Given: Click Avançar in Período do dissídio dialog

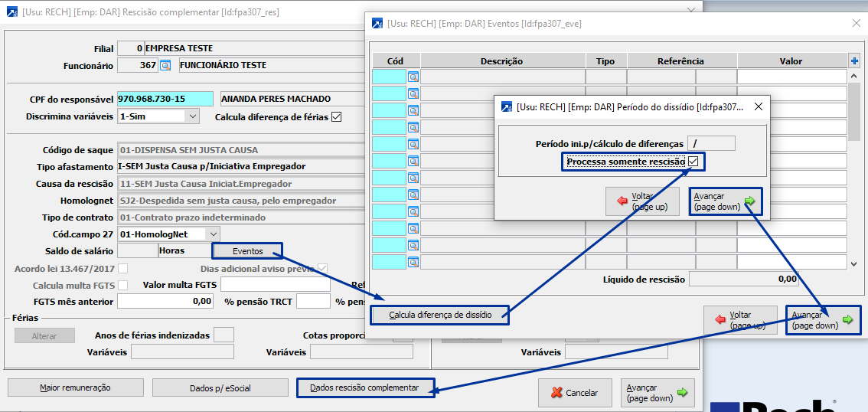Looking at the screenshot, I should click(x=726, y=201).
